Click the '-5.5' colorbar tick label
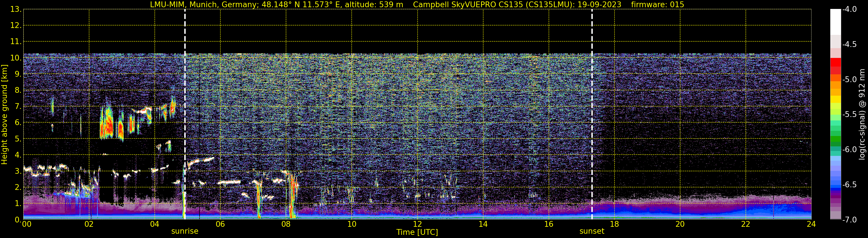 point(850,115)
